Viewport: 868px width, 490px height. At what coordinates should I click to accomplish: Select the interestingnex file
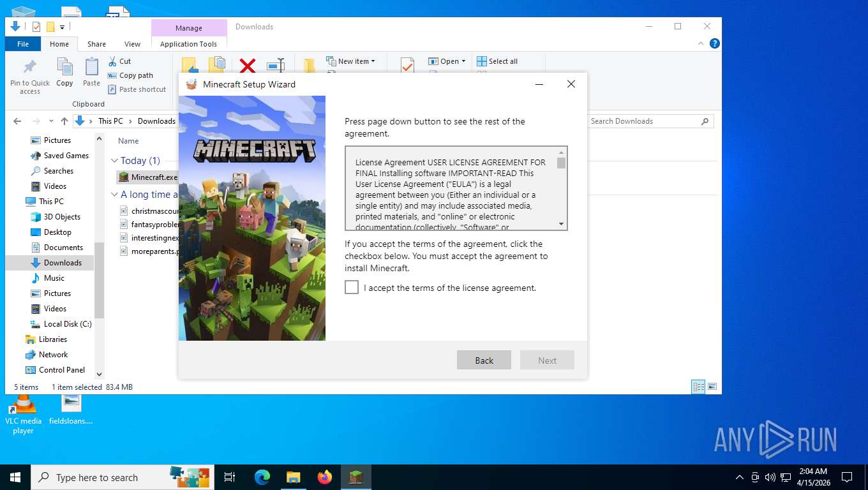pos(149,238)
